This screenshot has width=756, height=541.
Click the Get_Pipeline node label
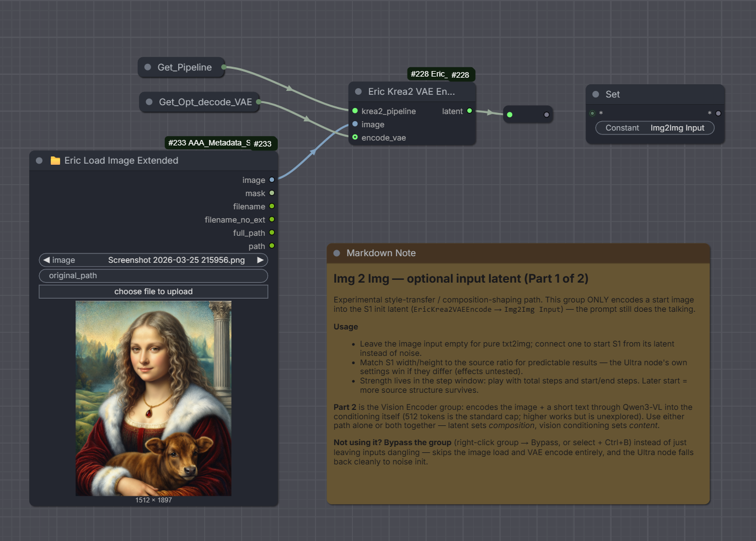pos(185,67)
